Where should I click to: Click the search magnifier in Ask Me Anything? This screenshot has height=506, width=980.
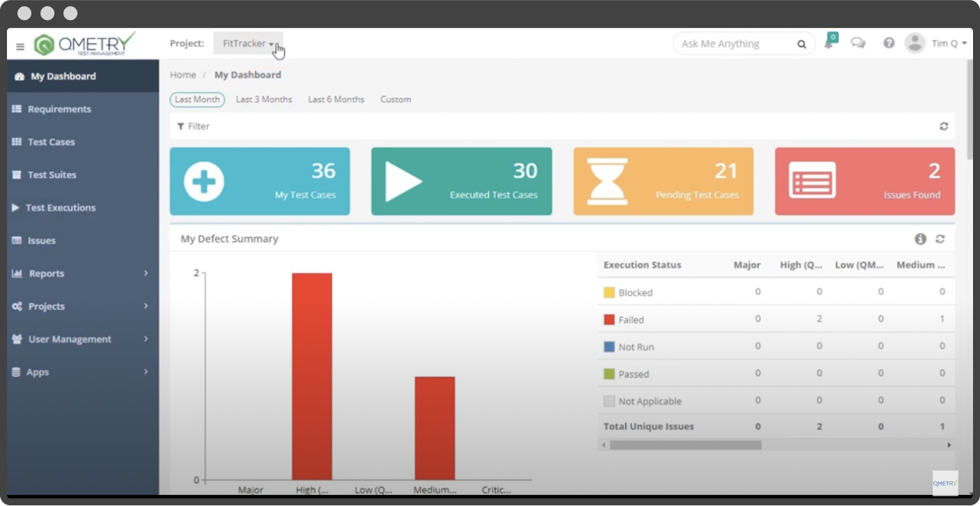(801, 43)
